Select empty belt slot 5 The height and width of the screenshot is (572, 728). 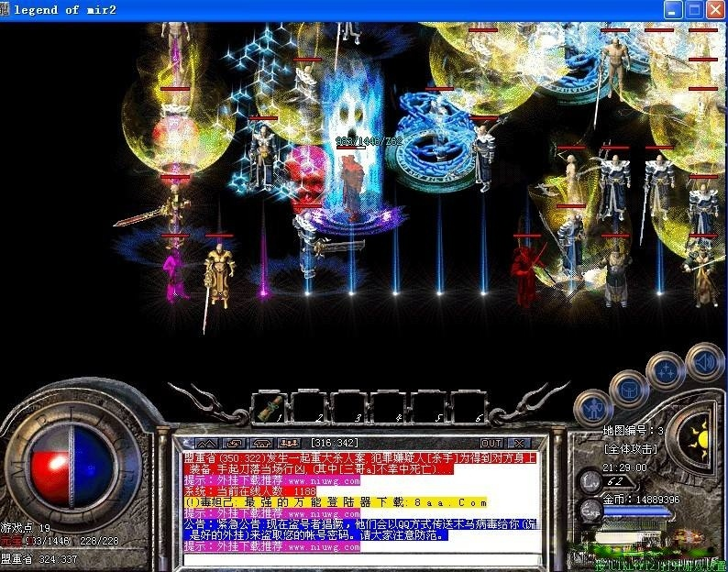coord(428,408)
